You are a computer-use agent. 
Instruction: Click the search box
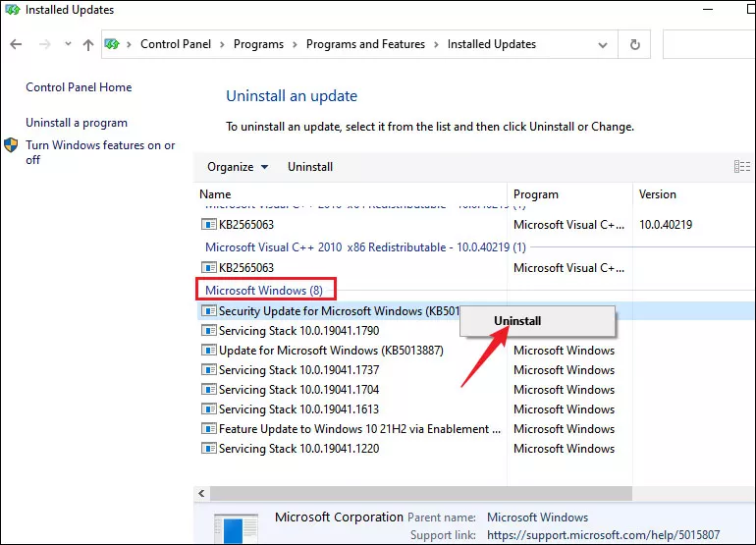click(x=709, y=44)
